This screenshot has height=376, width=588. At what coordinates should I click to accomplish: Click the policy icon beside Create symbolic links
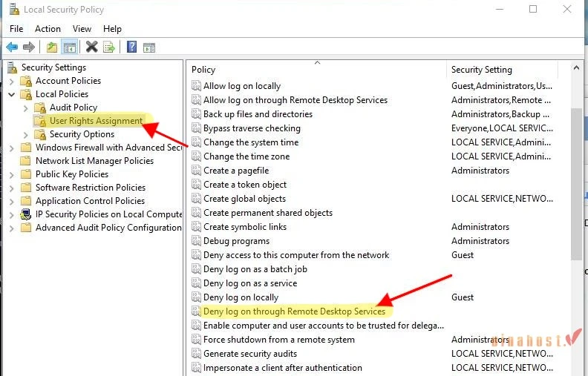tap(196, 227)
